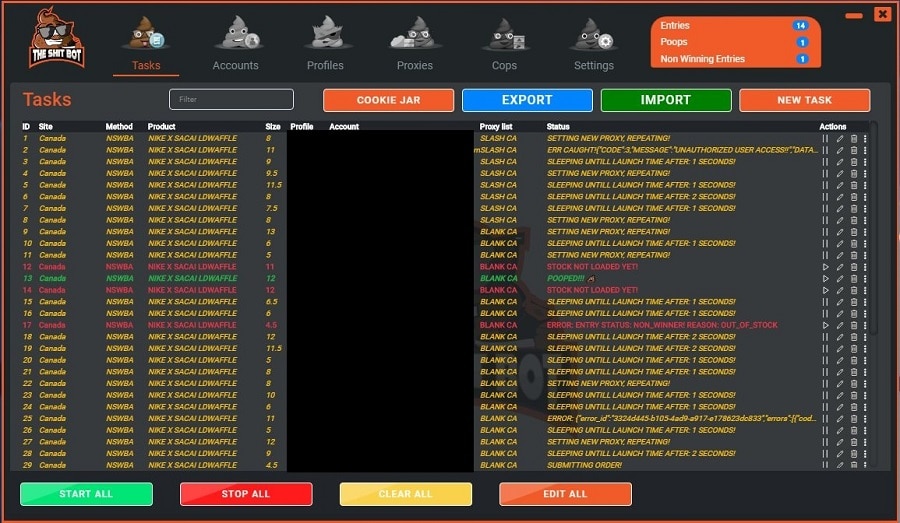The height and width of the screenshot is (523, 900).
Task: Open more options for task 9
Action: click(x=865, y=232)
